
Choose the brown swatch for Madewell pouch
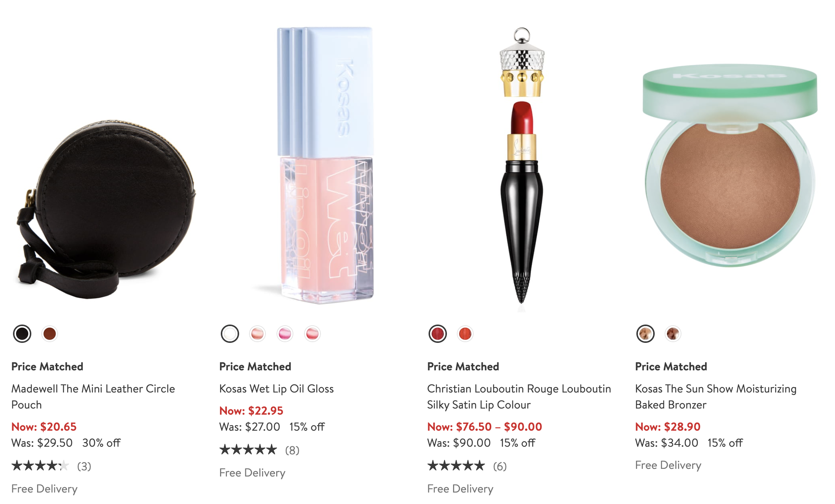pos(50,334)
